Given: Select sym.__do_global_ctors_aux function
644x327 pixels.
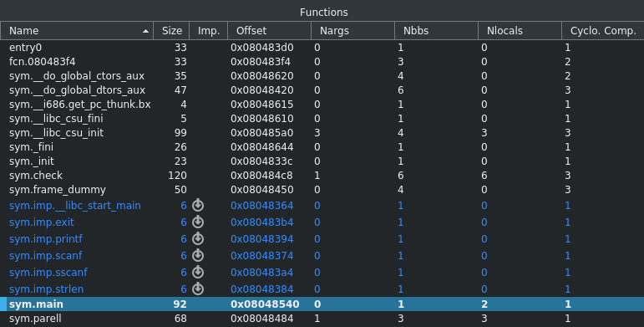Looking at the screenshot, I should coord(322,76).
